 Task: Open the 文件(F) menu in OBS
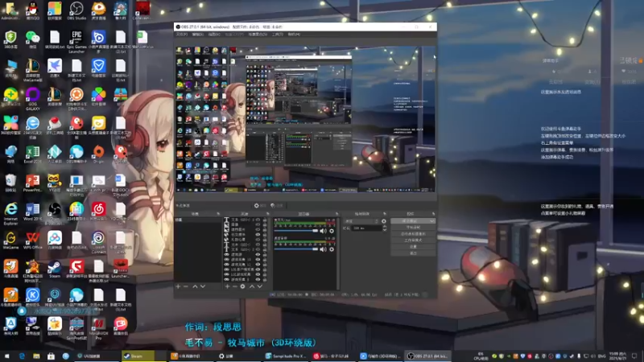pyautogui.click(x=182, y=35)
